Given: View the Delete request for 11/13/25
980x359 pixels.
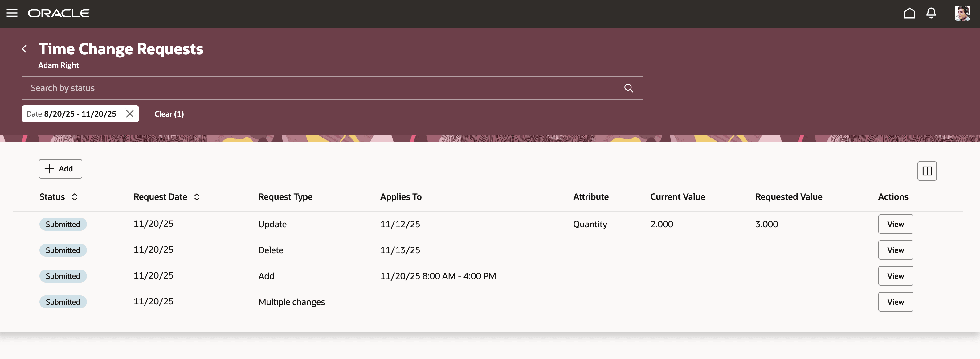Looking at the screenshot, I should click(895, 250).
